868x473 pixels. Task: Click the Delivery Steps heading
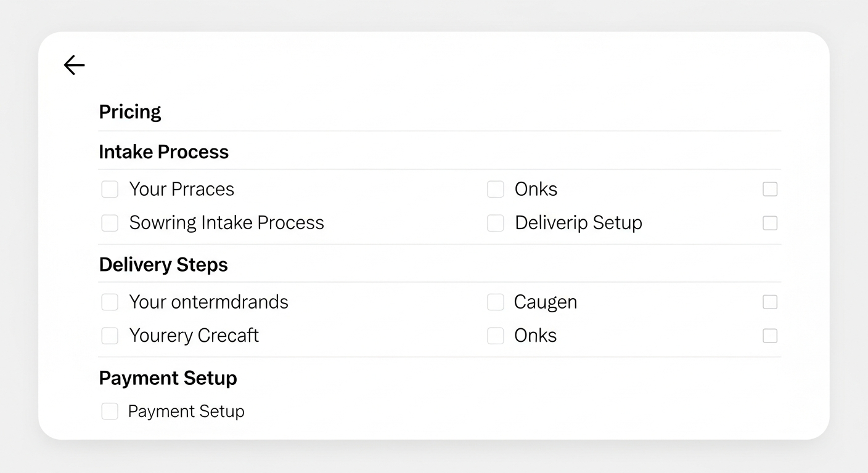[x=163, y=264]
